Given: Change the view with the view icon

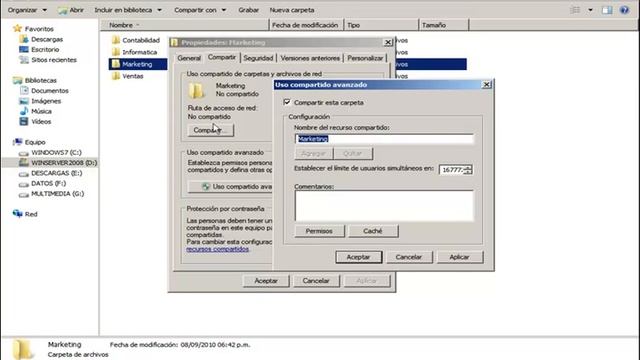Looking at the screenshot, I should 575,10.
